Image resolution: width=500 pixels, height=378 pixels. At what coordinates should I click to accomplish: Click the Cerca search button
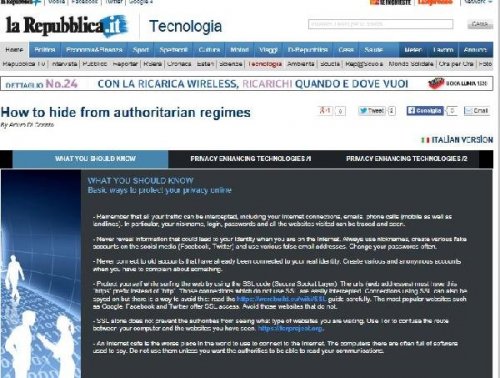click(x=480, y=24)
